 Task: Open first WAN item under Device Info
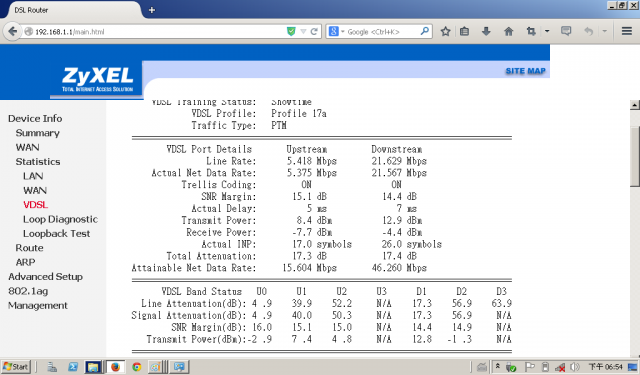(27, 147)
